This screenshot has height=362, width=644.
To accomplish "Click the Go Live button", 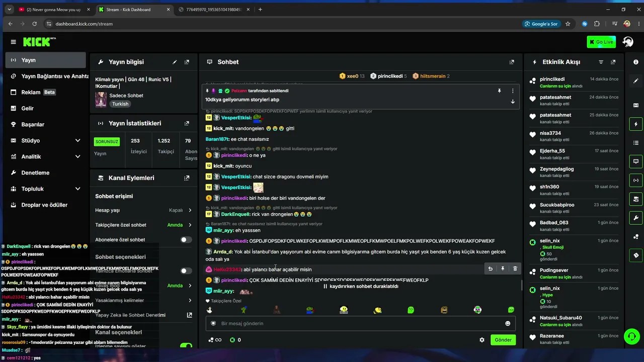I will [601, 42].
